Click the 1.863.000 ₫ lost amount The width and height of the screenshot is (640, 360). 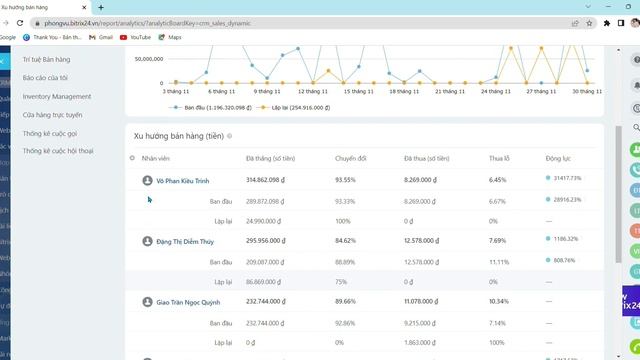coord(420,343)
